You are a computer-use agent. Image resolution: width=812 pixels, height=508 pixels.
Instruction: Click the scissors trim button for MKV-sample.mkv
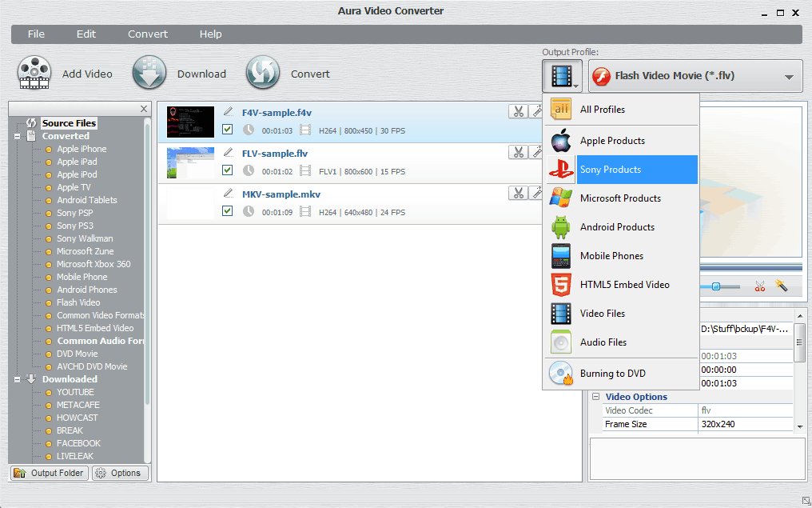pyautogui.click(x=518, y=194)
